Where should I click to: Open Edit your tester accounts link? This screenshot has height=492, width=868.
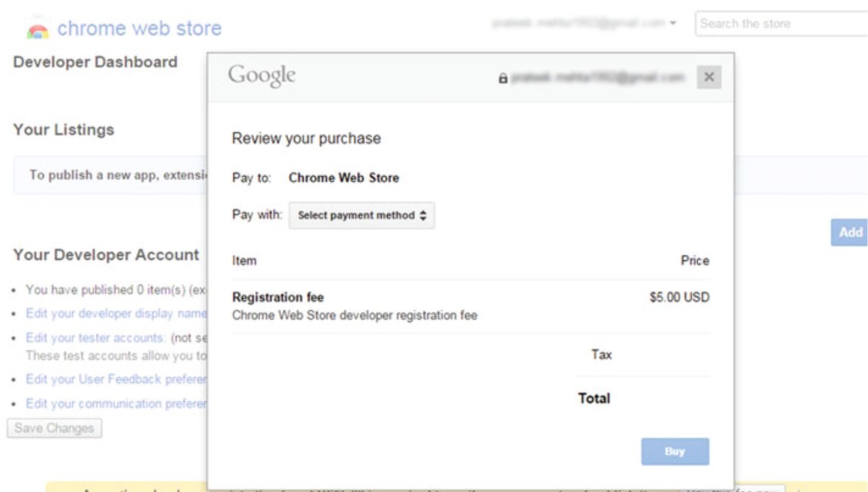click(x=96, y=338)
